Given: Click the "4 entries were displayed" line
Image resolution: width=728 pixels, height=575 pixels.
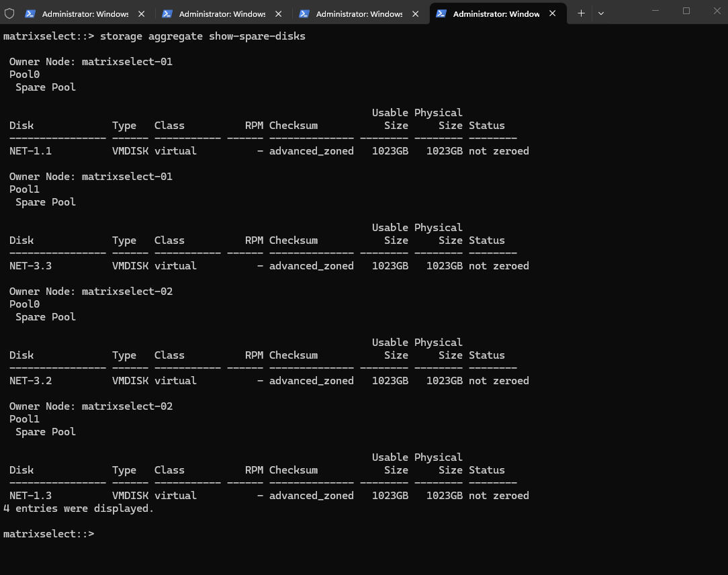Looking at the screenshot, I should pyautogui.click(x=79, y=508).
